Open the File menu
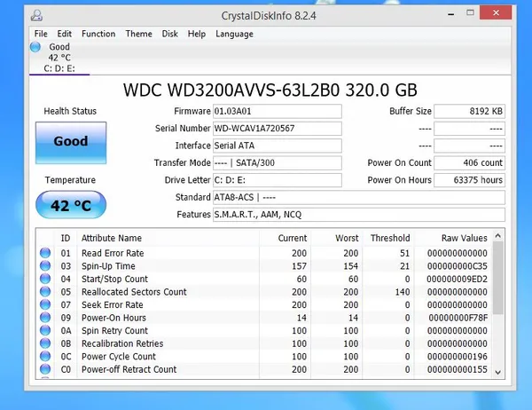The image size is (532, 410). click(x=41, y=34)
